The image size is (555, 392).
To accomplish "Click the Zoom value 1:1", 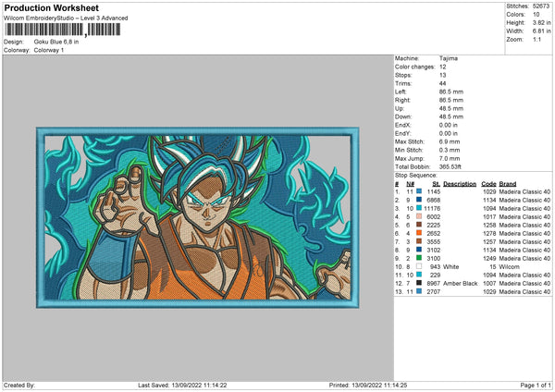I will coord(536,39).
